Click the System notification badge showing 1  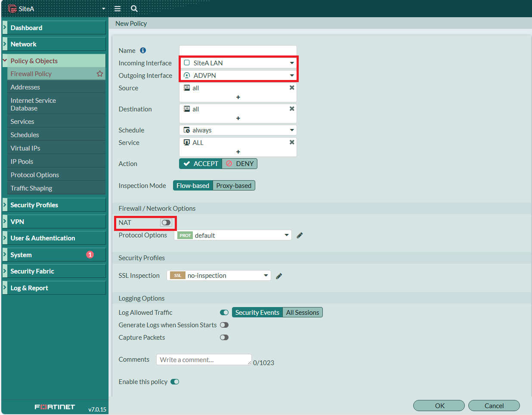pos(90,255)
